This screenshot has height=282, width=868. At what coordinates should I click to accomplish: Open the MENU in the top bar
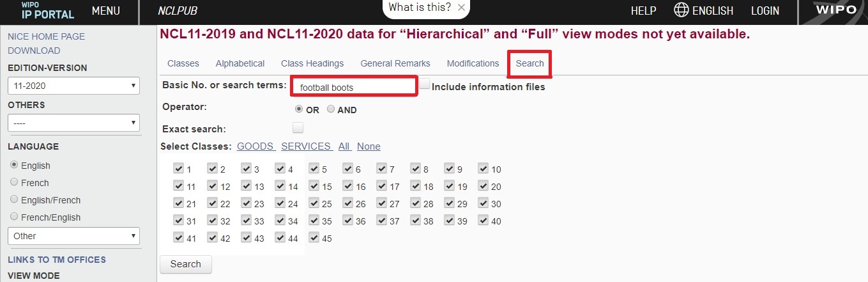[x=106, y=10]
